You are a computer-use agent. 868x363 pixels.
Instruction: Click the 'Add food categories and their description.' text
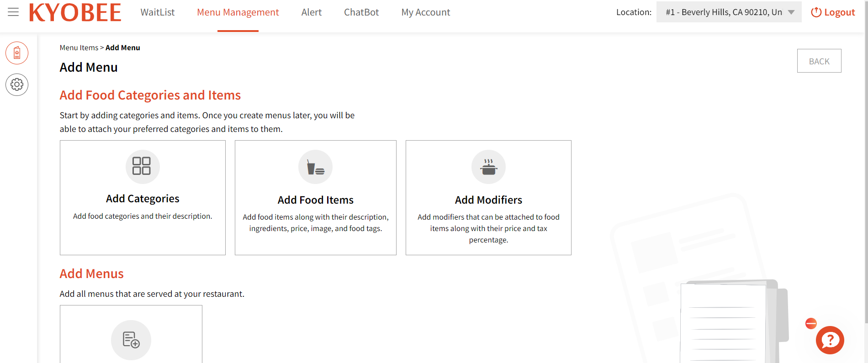(x=143, y=216)
